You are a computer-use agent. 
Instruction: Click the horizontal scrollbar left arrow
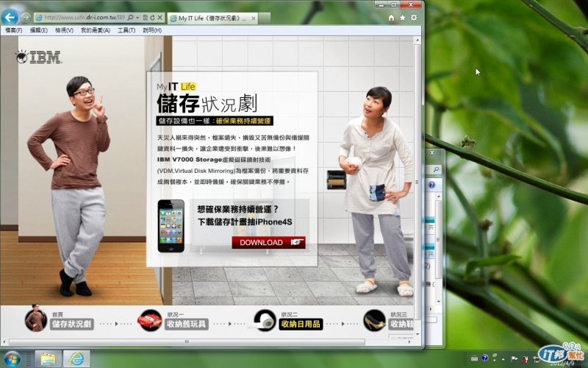coord(4,342)
